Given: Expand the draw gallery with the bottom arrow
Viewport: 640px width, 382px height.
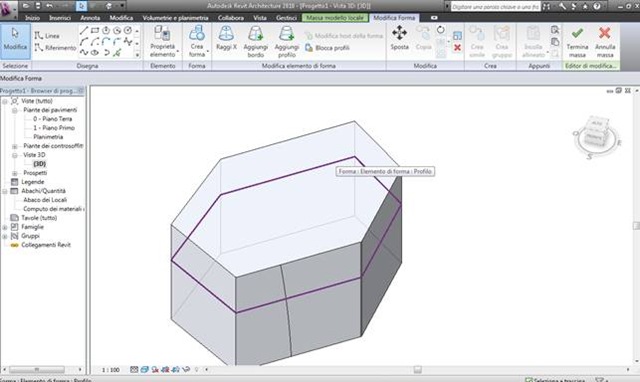Looking at the screenshot, I should (x=137, y=55).
